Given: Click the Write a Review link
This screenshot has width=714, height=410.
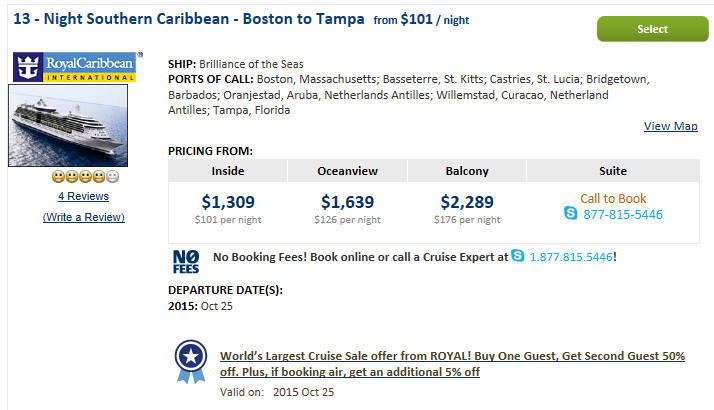Looking at the screenshot, I should [84, 217].
